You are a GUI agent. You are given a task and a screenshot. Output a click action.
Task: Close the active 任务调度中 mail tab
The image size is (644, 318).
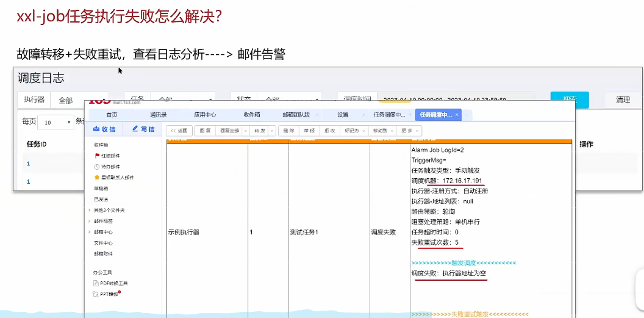pos(457,115)
